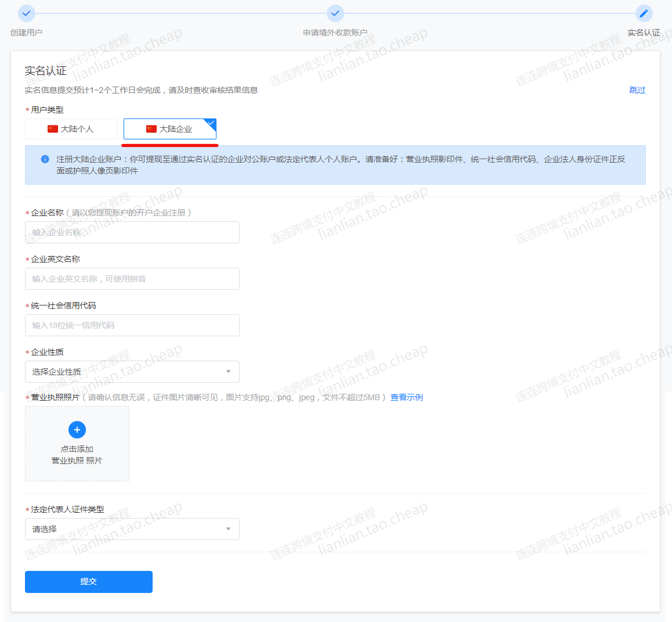
Task: Focus the 输入企业名称 input field
Action: pos(132,232)
